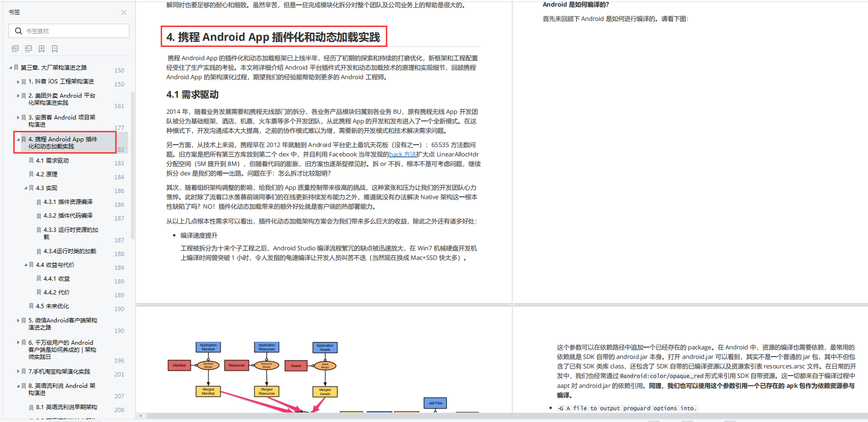Open bookmark 4.4 收益与代价
868x422 pixels.
tap(55, 265)
